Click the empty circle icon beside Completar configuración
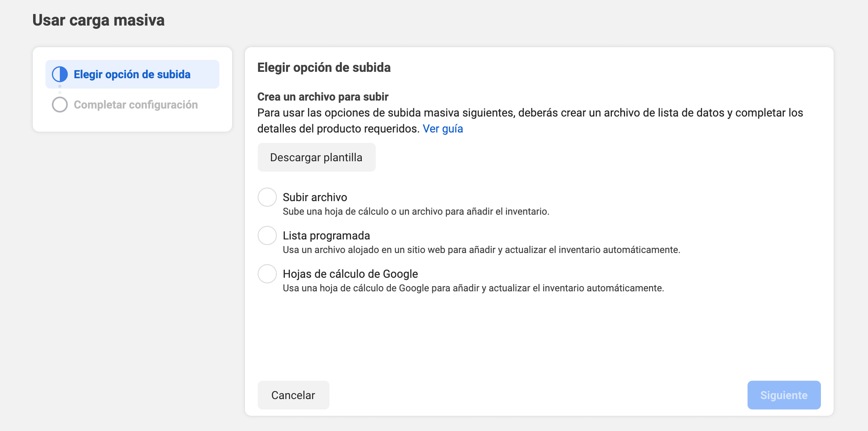Viewport: 868px width, 431px height. coord(59,105)
